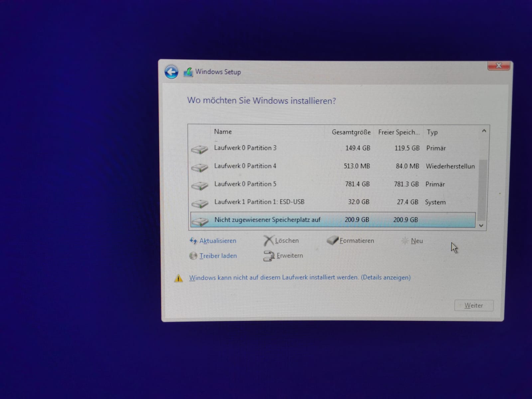Select Laufwerk 0 Partition 3 row
This screenshot has height=399, width=532.
click(333, 148)
